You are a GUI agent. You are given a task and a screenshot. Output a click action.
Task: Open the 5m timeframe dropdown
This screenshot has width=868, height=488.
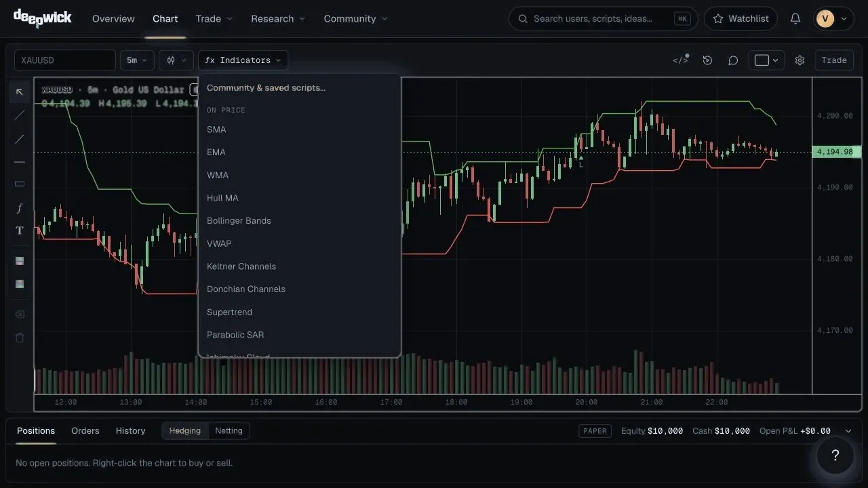coord(137,60)
